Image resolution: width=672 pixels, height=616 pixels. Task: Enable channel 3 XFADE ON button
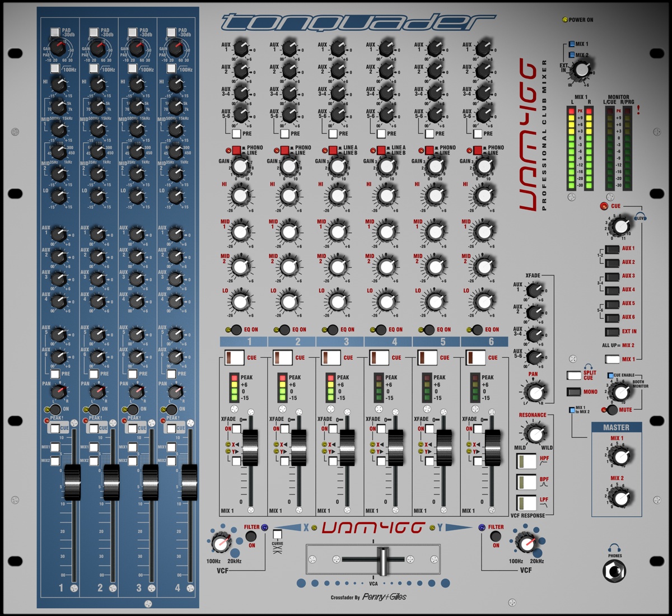334,429
